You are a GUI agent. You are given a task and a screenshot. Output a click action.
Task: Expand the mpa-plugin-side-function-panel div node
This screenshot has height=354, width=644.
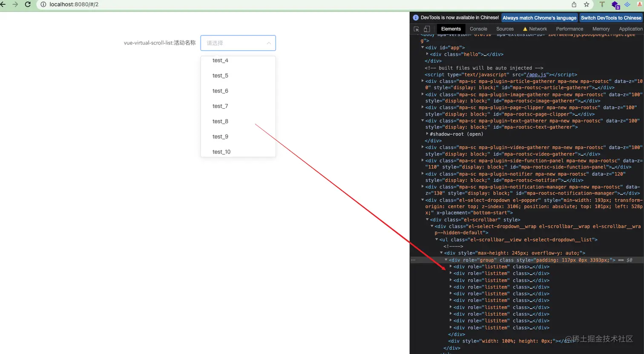point(423,160)
